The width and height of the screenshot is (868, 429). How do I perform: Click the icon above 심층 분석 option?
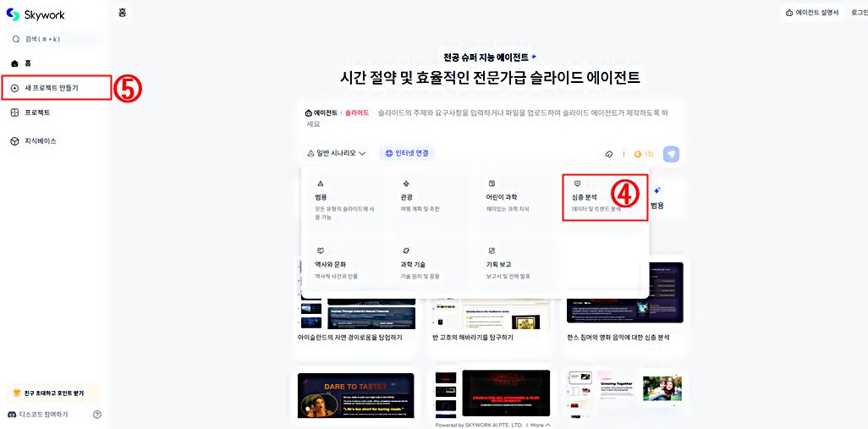577,184
